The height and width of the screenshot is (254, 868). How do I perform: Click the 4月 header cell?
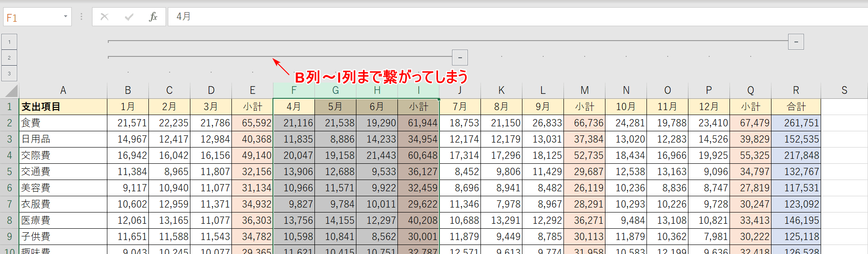pyautogui.click(x=294, y=107)
